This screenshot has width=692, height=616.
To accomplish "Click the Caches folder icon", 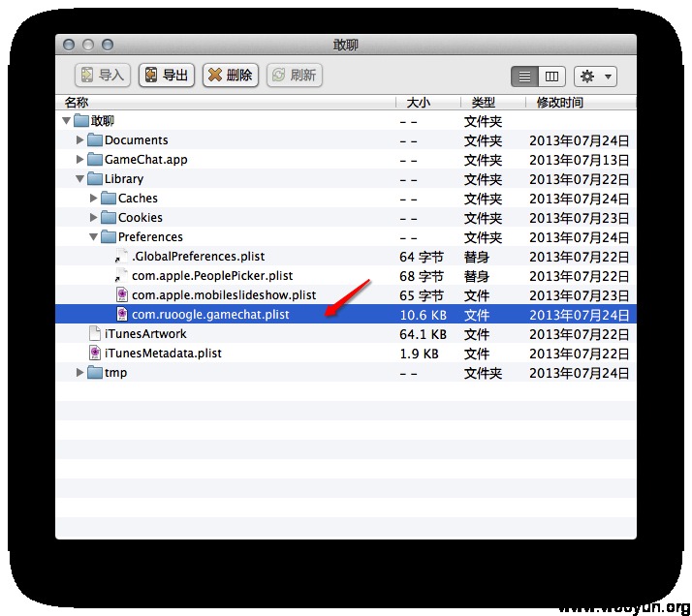I will [x=109, y=198].
